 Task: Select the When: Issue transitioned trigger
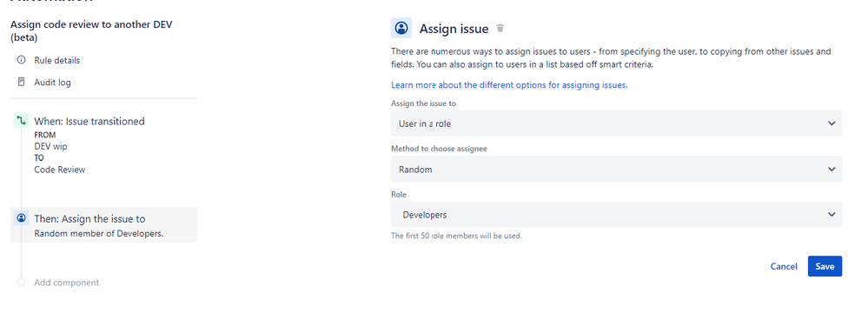(x=89, y=121)
